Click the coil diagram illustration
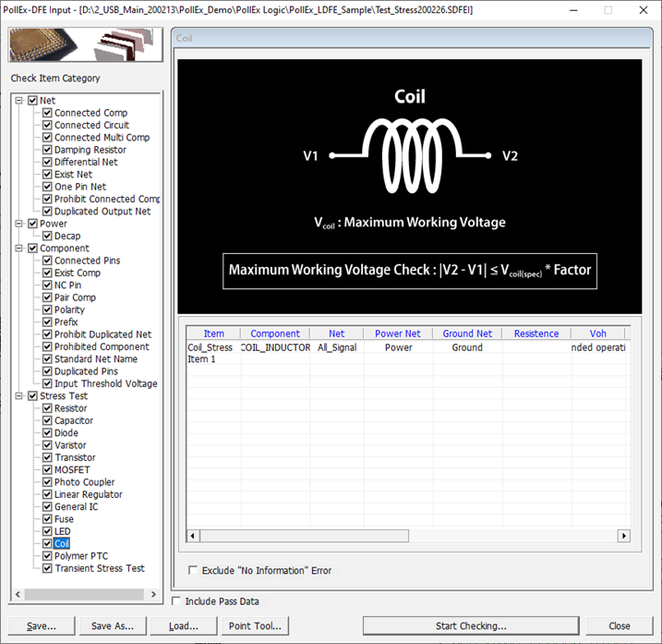The width and height of the screenshot is (662, 644). (x=409, y=185)
